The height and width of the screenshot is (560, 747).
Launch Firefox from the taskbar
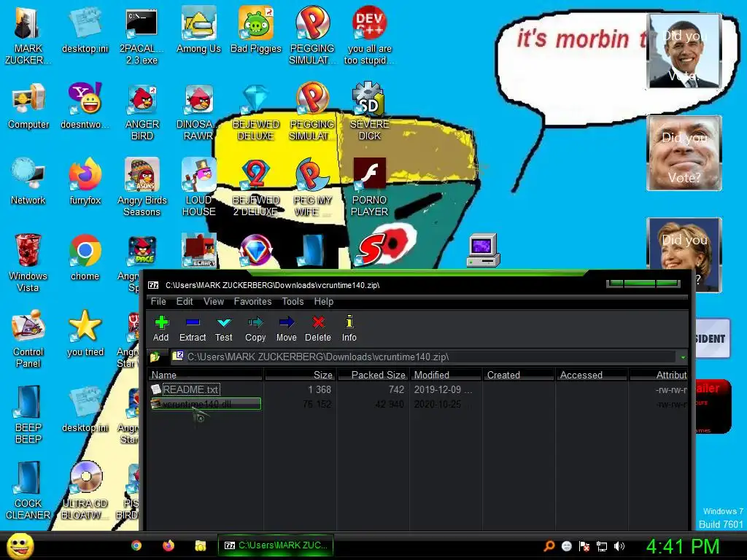tap(169, 545)
